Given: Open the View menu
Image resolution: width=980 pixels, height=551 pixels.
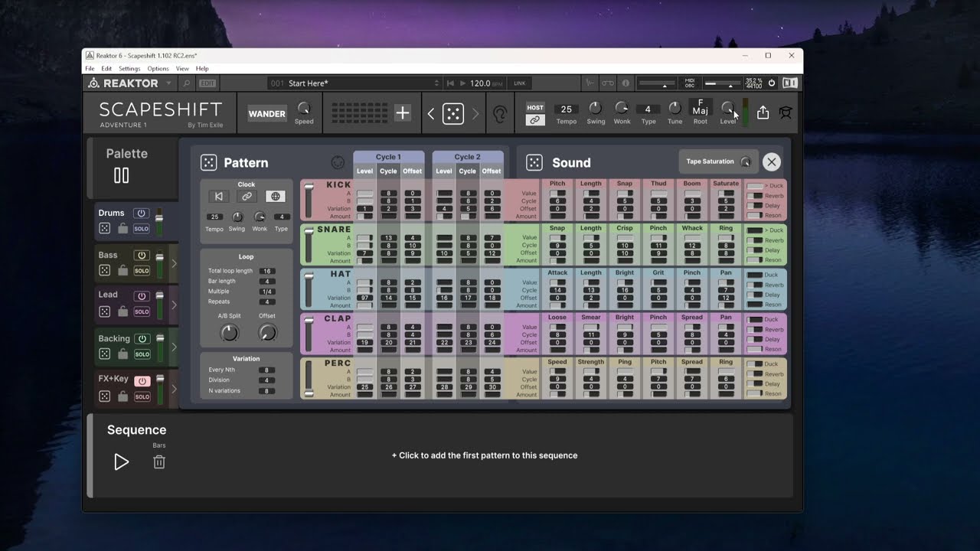Looking at the screenshot, I should click(x=182, y=69).
